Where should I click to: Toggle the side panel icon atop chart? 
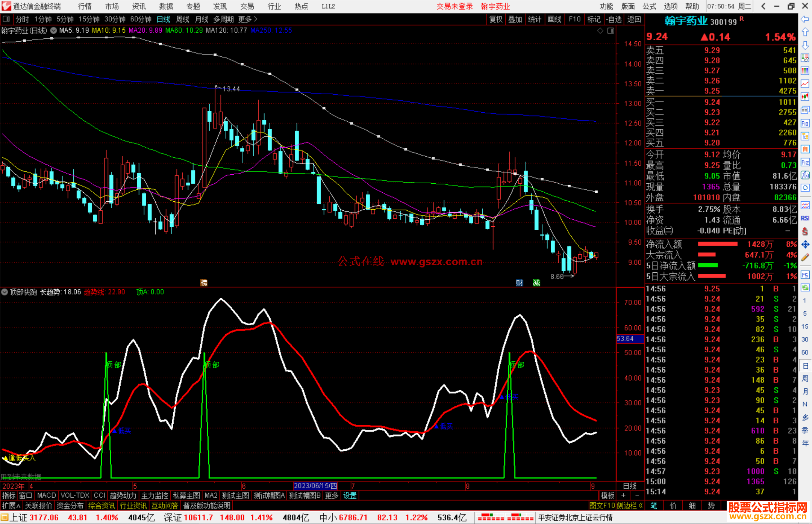[x=611, y=31]
